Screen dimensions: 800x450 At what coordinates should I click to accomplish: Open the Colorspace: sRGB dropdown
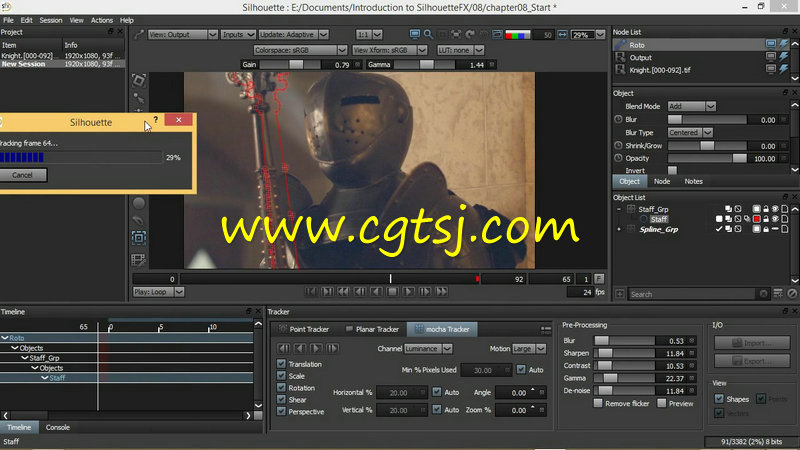point(300,50)
